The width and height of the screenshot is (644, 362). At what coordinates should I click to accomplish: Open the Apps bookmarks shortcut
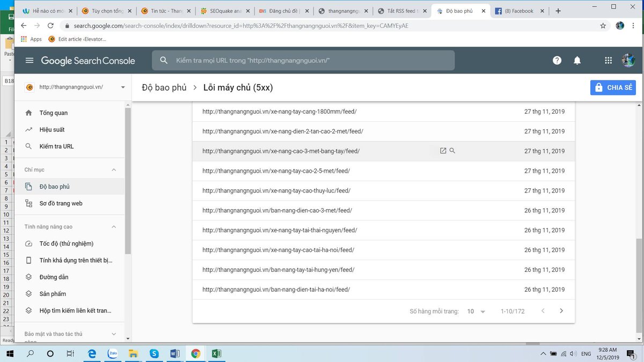pos(31,39)
